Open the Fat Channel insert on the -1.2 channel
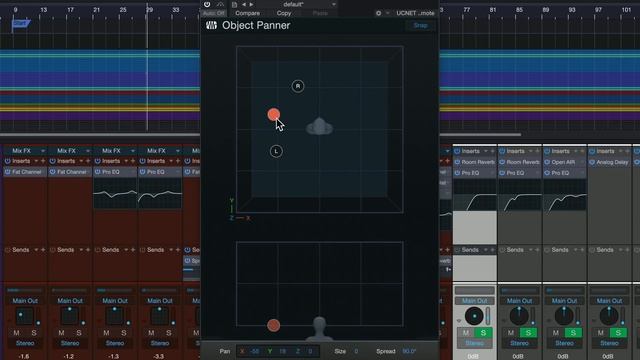The image size is (640, 360). (x=72, y=172)
